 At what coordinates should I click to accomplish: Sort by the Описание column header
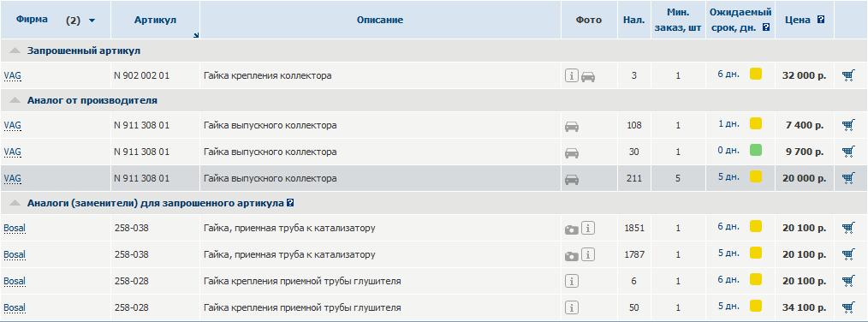(380, 20)
